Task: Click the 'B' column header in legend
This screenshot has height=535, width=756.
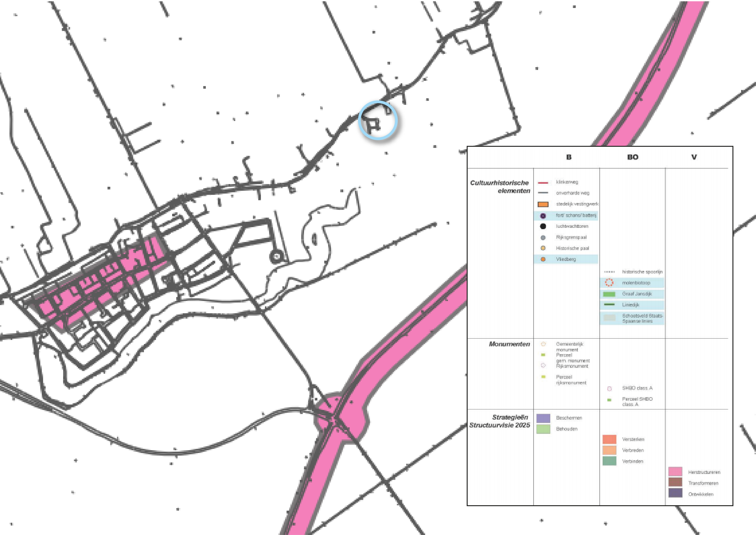Action: 569,157
